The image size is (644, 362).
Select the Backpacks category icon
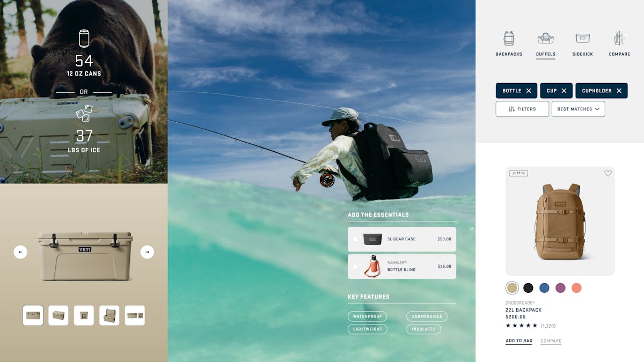pyautogui.click(x=509, y=38)
